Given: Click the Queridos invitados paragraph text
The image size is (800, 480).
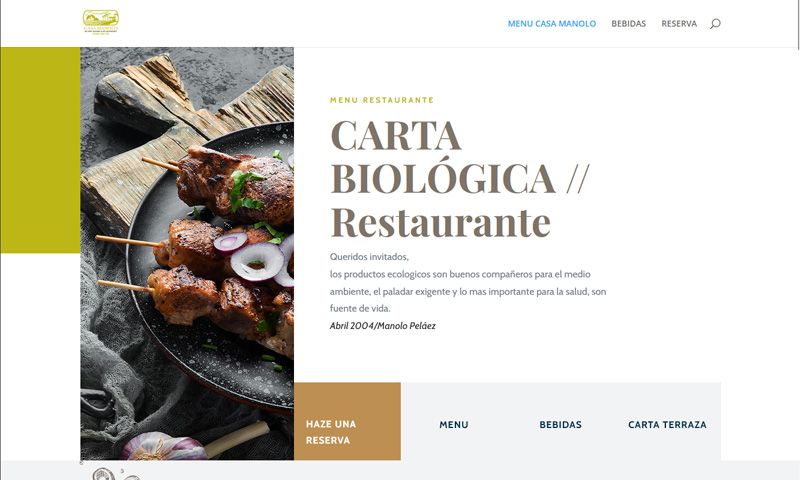Looking at the screenshot, I should click(468, 282).
